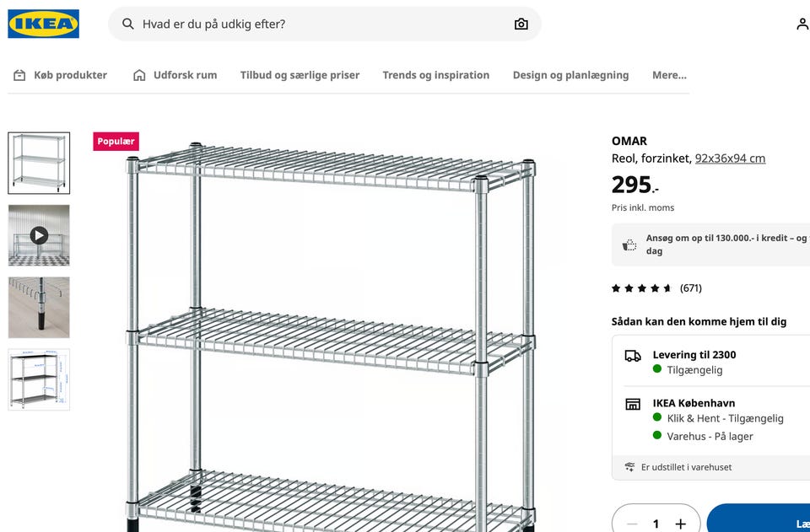Open Køb produkter menu
This screenshot has height=532, width=810.
(x=60, y=75)
